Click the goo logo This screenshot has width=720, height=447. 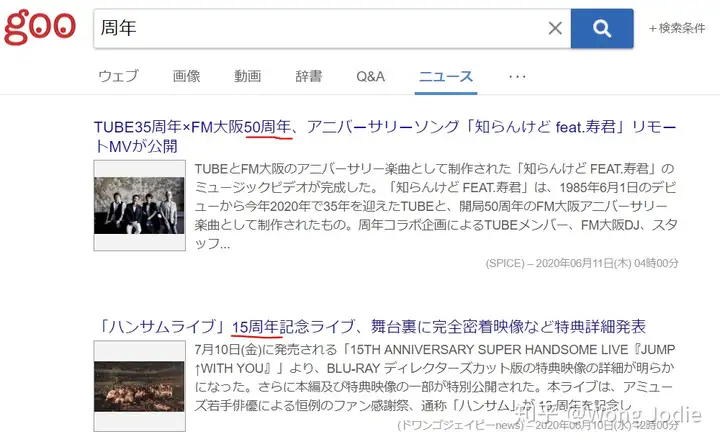click(40, 28)
